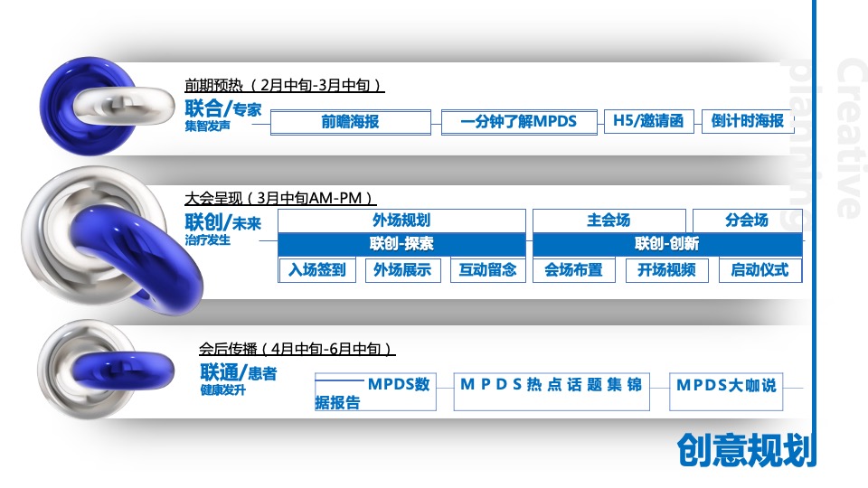
Task: Select the 联通/患者 title text
Action: pyautogui.click(x=239, y=372)
